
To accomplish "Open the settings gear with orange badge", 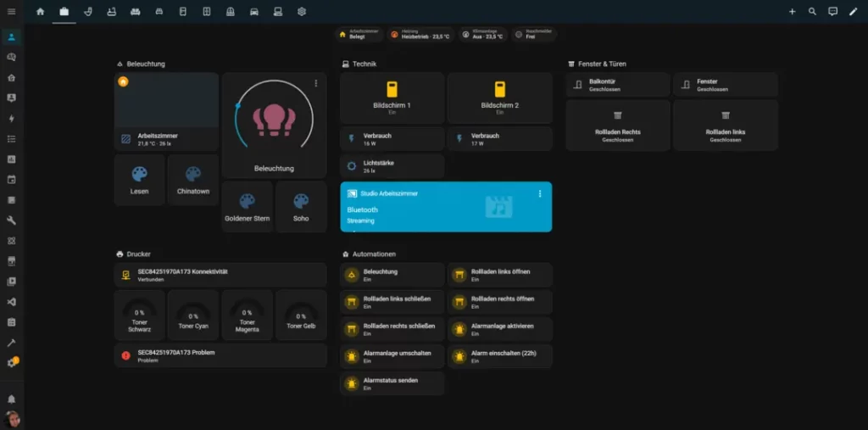I will pos(12,363).
